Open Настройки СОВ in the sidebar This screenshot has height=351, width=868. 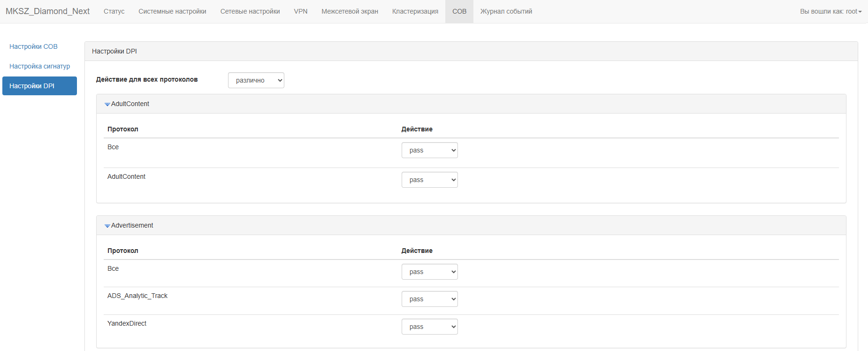[33, 46]
